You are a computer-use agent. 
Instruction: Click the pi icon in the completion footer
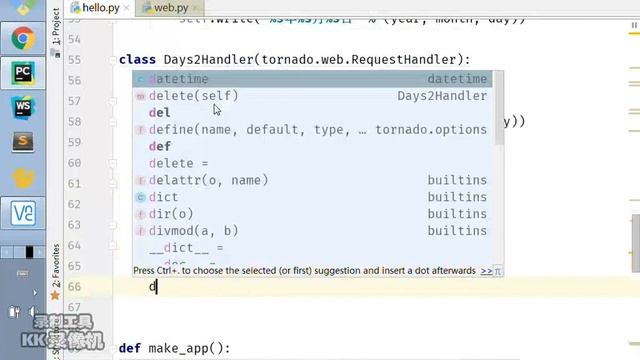tap(498, 271)
